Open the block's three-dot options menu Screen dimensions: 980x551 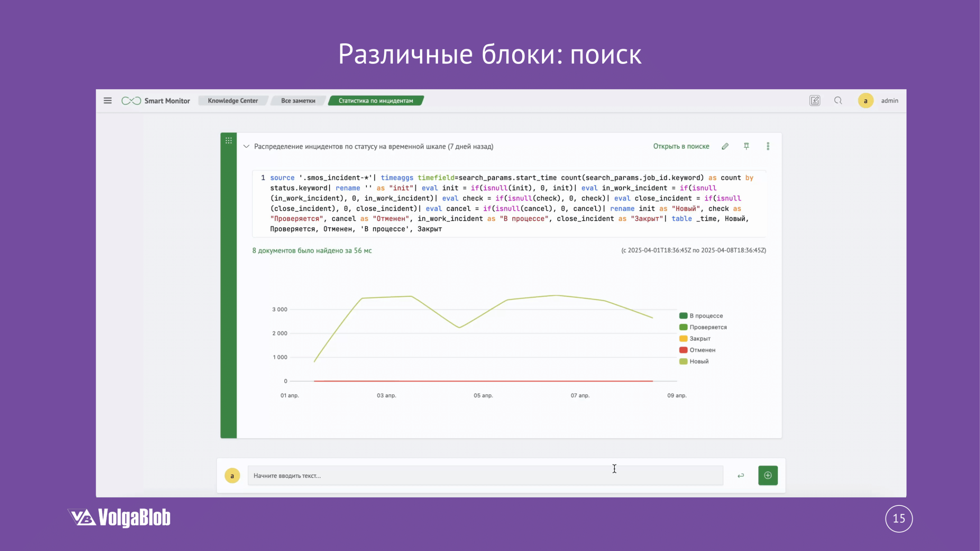[x=768, y=146]
